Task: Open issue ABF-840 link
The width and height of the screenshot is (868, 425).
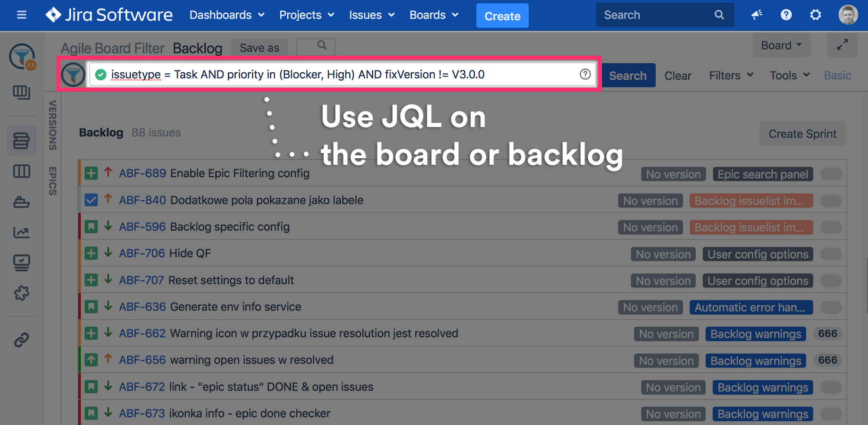Action: pos(142,200)
